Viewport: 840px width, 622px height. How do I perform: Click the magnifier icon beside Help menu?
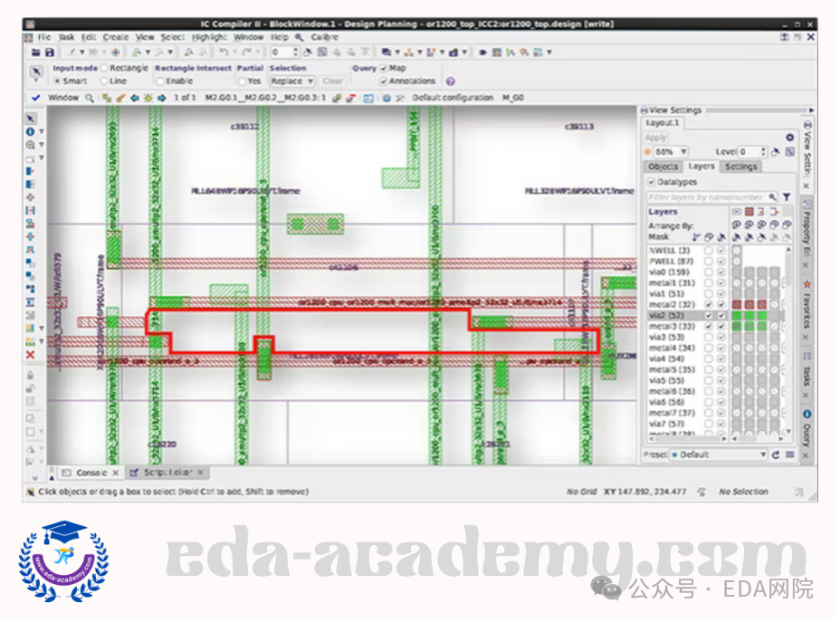click(x=300, y=37)
